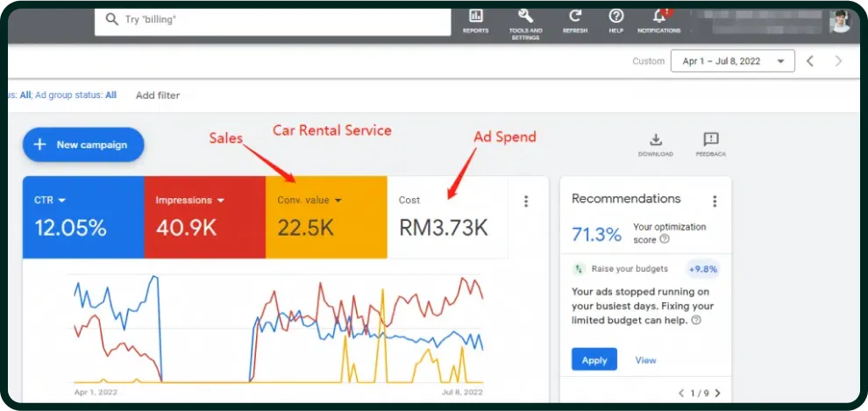This screenshot has height=411, width=868.
Task: Click the search magnifier icon
Action: [112, 19]
